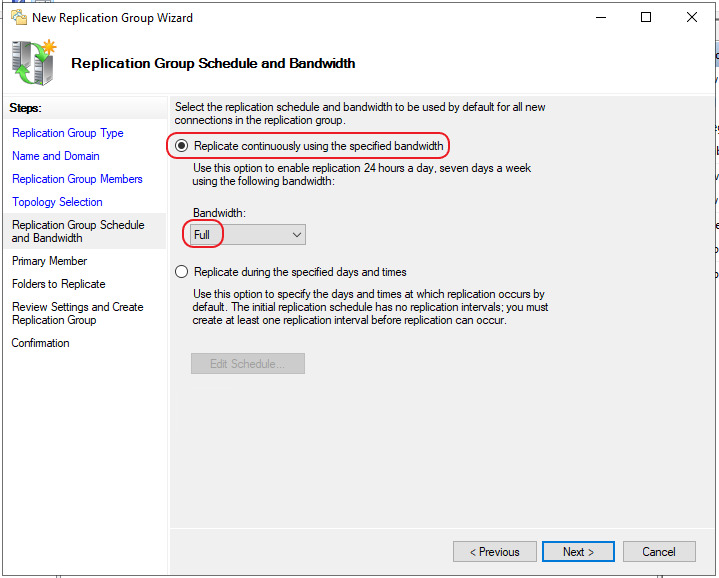This screenshot has height=578, width=719.
Task: Click the Primary Member step
Action: [x=49, y=261]
